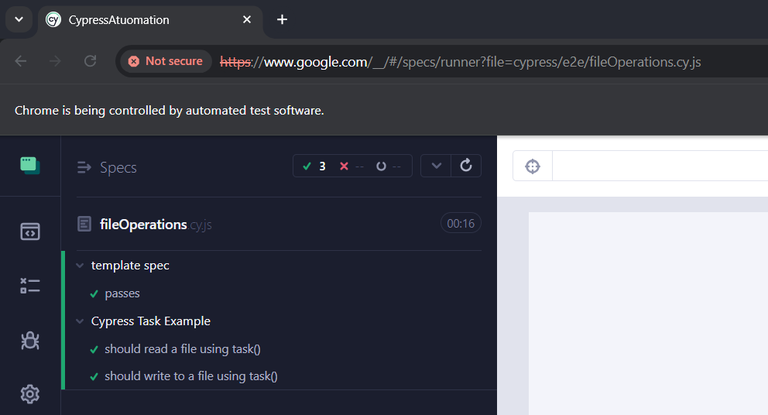Open the test runner options chevron dropdown

tap(436, 166)
